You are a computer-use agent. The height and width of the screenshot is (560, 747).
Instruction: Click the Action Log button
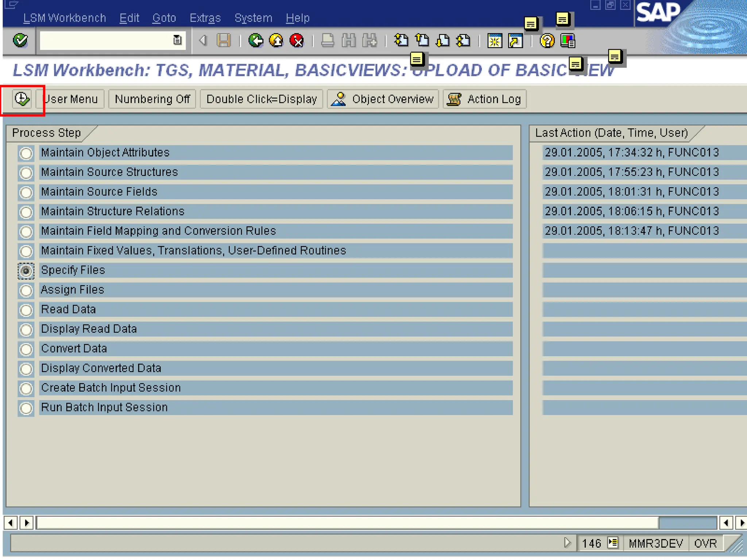pos(484,99)
